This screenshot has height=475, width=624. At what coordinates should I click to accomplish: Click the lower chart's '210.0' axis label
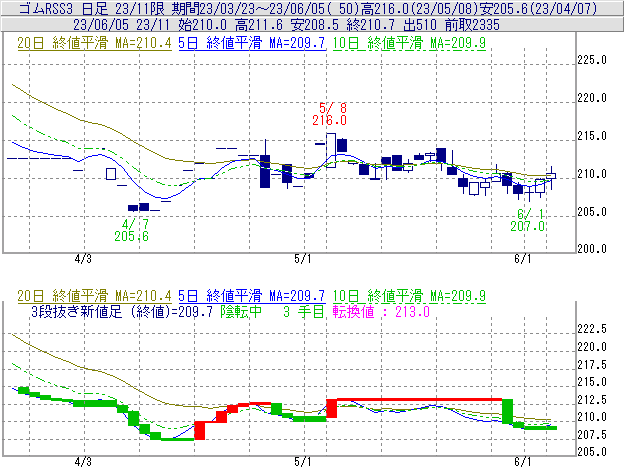coord(592,417)
